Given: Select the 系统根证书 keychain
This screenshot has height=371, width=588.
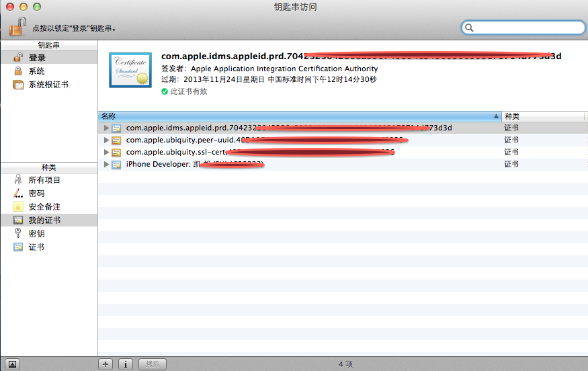Looking at the screenshot, I should 49,85.
